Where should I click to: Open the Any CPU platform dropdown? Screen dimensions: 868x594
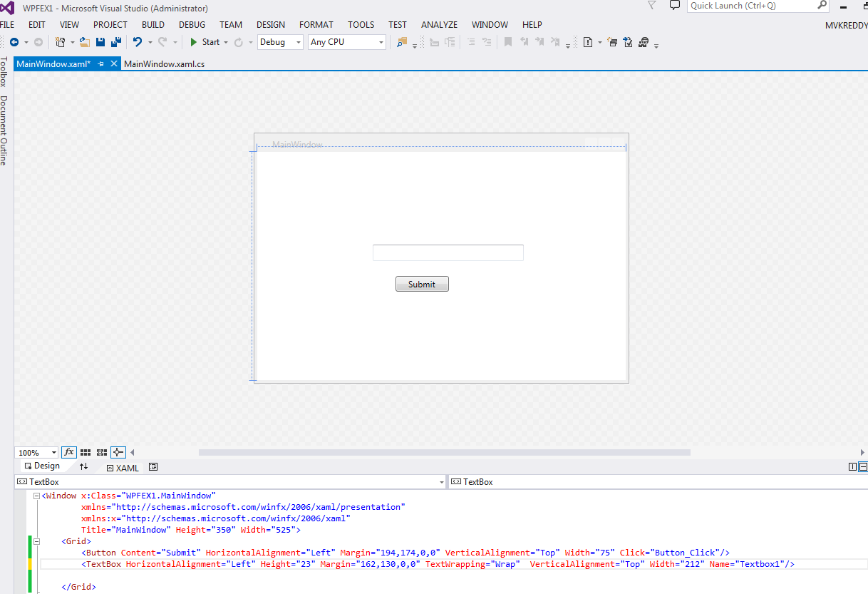point(381,41)
